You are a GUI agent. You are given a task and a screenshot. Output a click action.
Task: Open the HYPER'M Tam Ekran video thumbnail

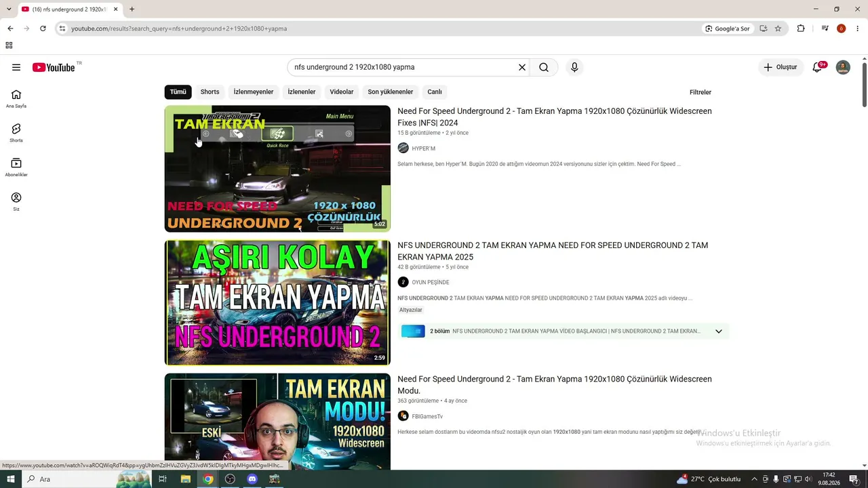[x=277, y=169]
